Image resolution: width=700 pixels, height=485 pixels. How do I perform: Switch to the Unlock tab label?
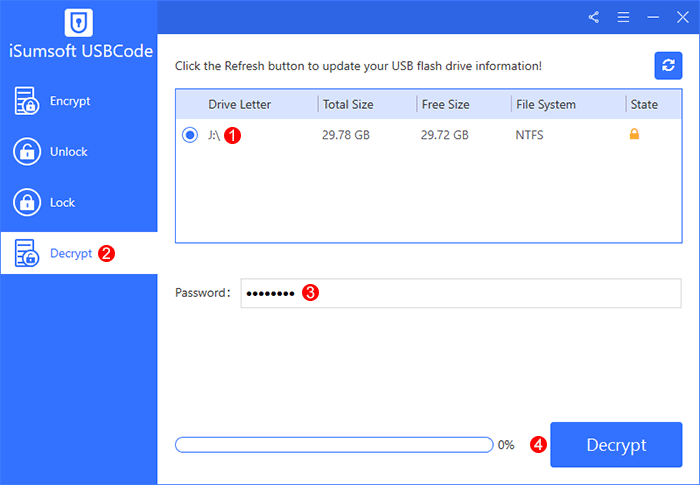click(68, 152)
